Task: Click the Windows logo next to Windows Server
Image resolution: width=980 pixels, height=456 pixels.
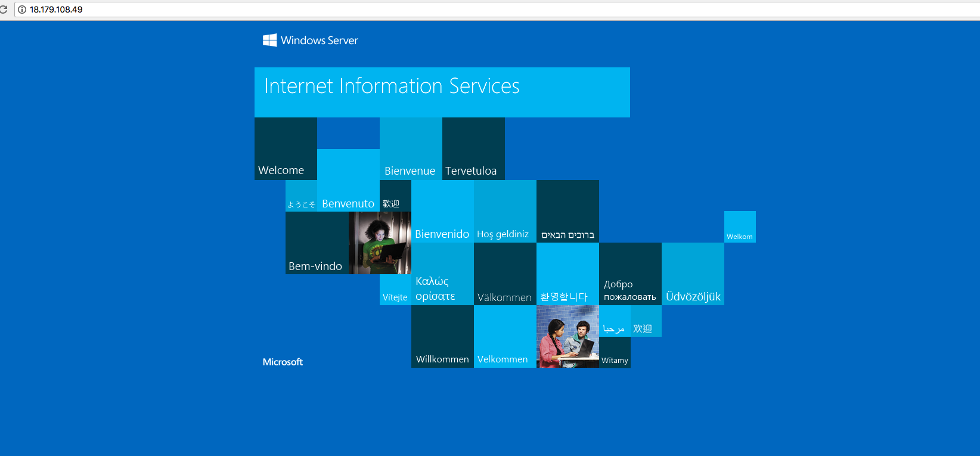Action: (269, 40)
